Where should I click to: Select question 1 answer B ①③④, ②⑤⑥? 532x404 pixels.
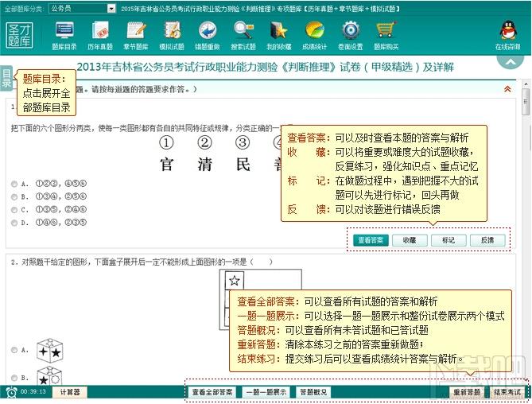coord(14,196)
